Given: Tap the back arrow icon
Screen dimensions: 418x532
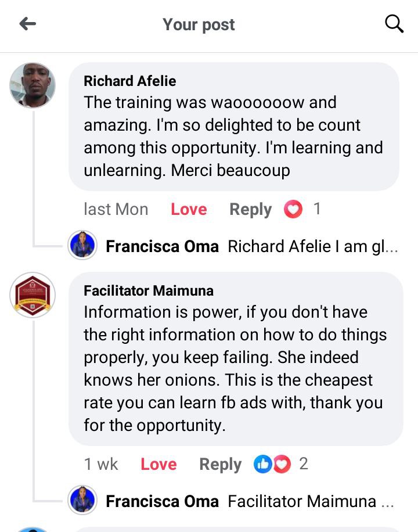Looking at the screenshot, I should coord(28,24).
